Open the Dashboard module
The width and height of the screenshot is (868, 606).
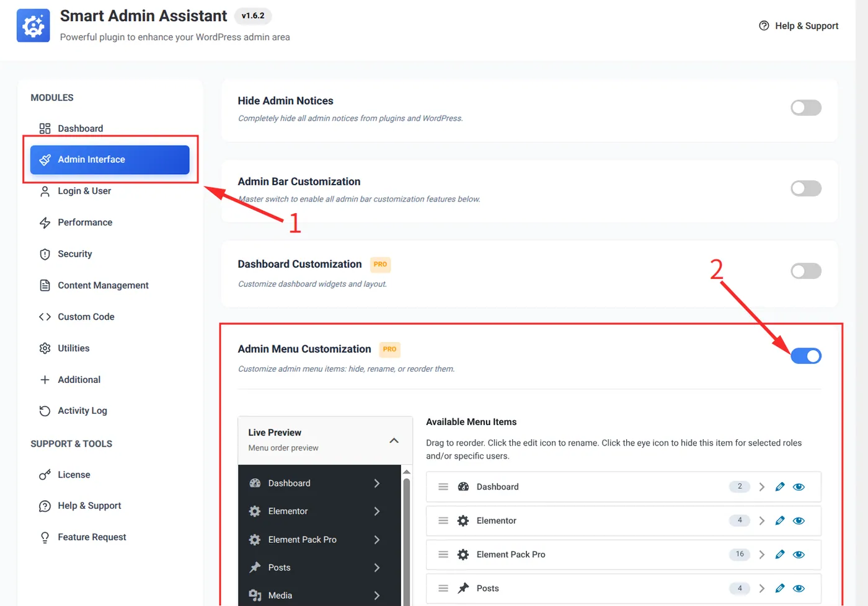110,128
